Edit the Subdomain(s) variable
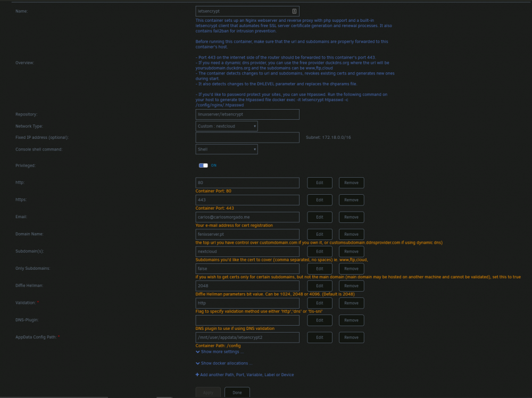The height and width of the screenshot is (398, 532). (320, 252)
